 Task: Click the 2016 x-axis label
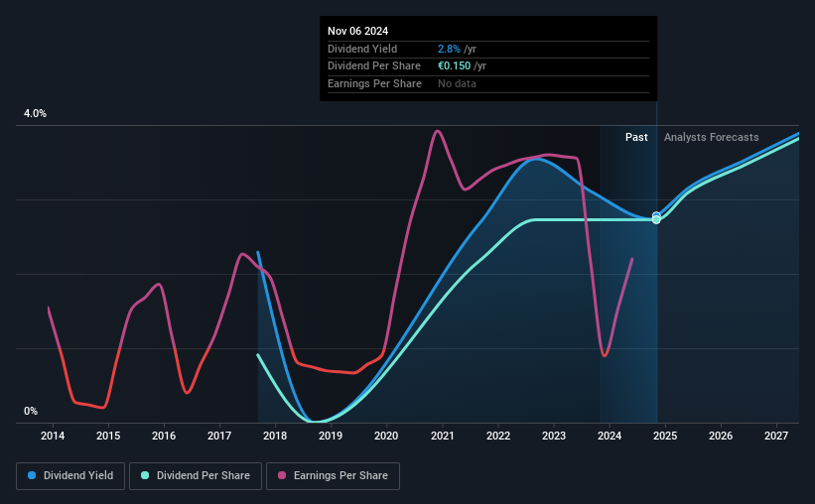click(164, 436)
